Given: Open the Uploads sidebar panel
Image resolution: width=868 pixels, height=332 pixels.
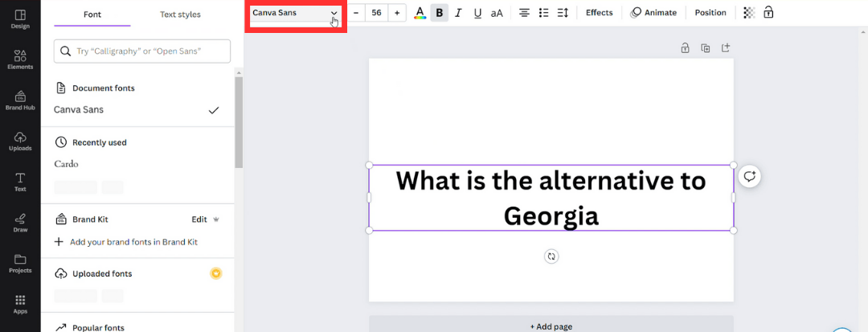Looking at the screenshot, I should 20,141.
